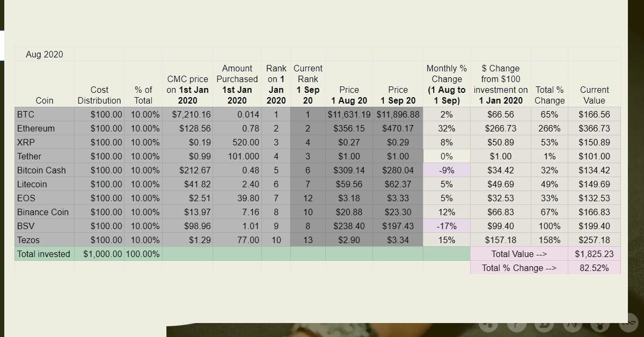Click the '82.52%' total change cell
This screenshot has height=337, width=644.
click(x=594, y=268)
